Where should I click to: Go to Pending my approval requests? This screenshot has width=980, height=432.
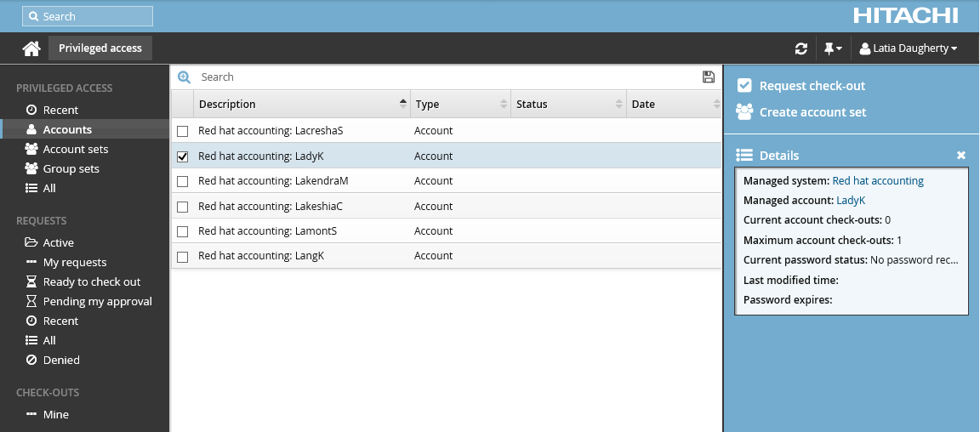97,301
